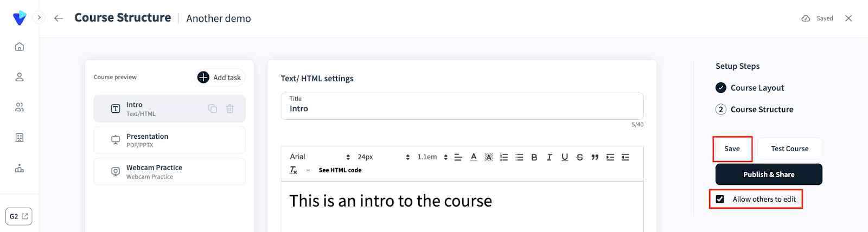Open the text color picker
Image resolution: width=868 pixels, height=232 pixels.
pos(474,157)
